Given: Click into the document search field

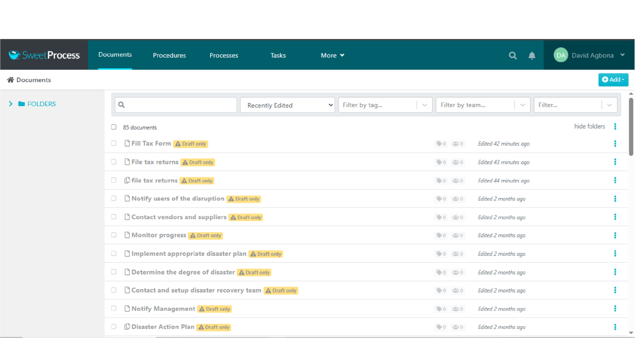Looking at the screenshot, I should click(176, 105).
